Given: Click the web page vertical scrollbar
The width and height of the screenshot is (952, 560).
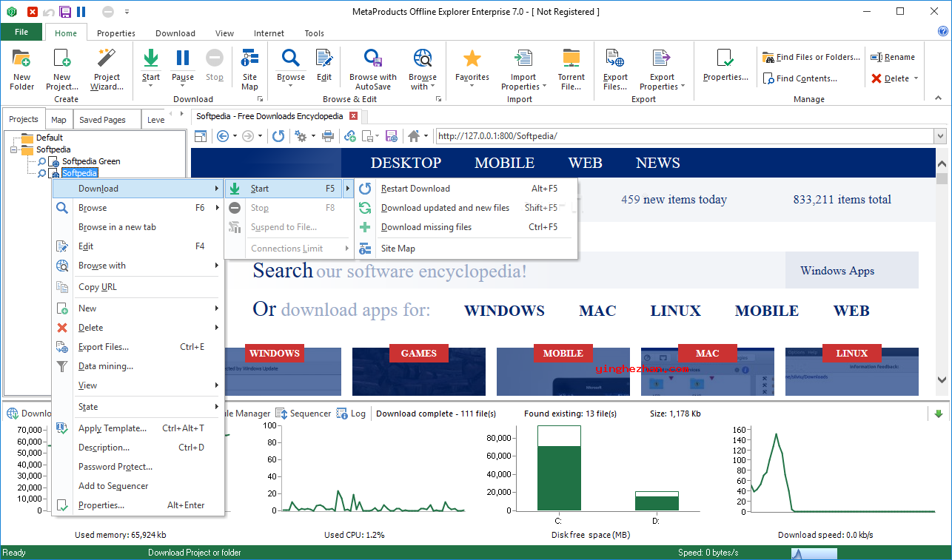Looking at the screenshot, I should click(x=942, y=271).
